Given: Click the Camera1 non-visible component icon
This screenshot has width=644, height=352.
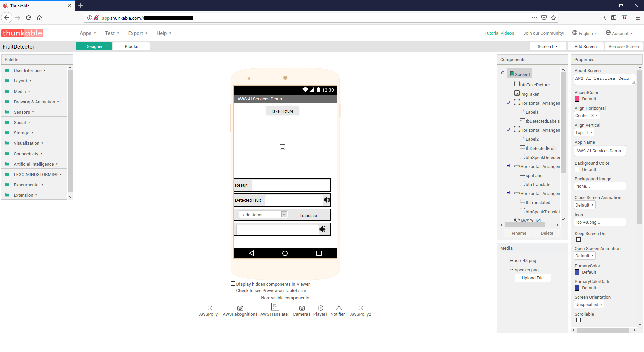Looking at the screenshot, I should point(302,308).
